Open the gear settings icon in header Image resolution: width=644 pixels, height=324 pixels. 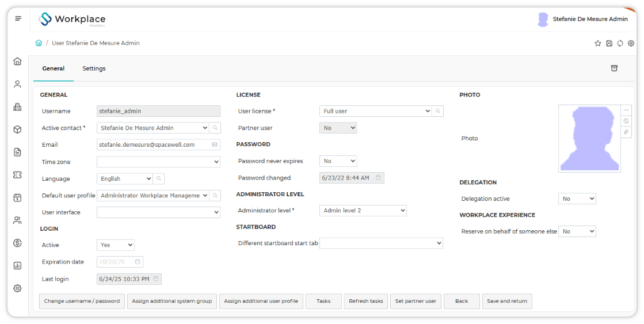631,43
